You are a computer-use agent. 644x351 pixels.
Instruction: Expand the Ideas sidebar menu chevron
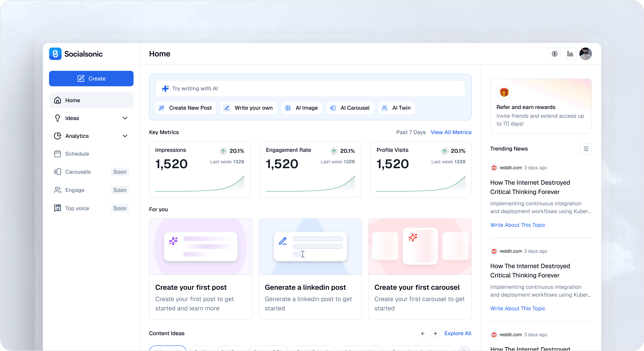coord(125,118)
